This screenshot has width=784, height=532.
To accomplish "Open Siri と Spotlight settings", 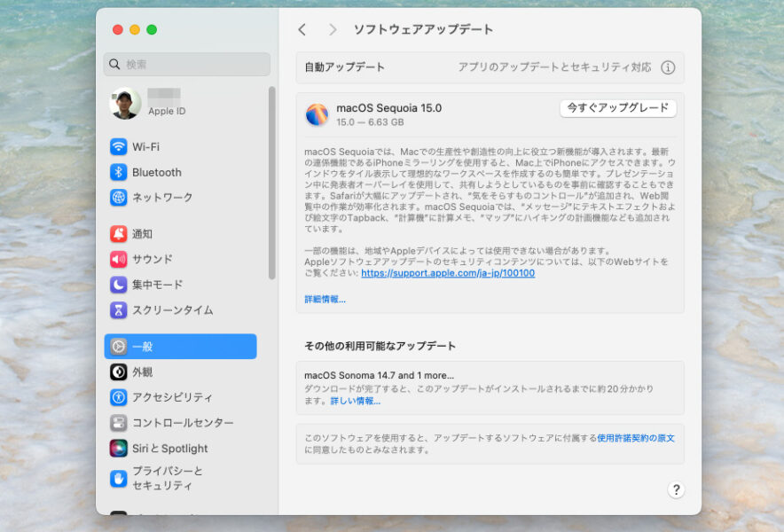I will [181, 448].
